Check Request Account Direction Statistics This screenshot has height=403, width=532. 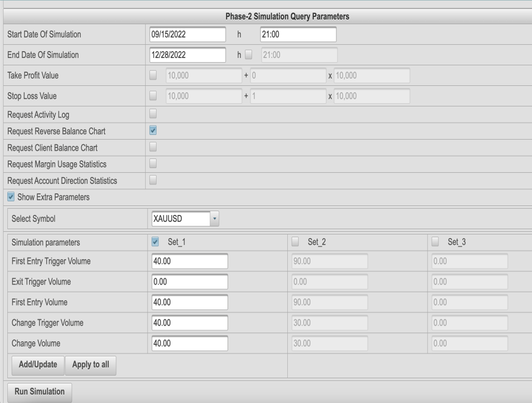pos(153,180)
